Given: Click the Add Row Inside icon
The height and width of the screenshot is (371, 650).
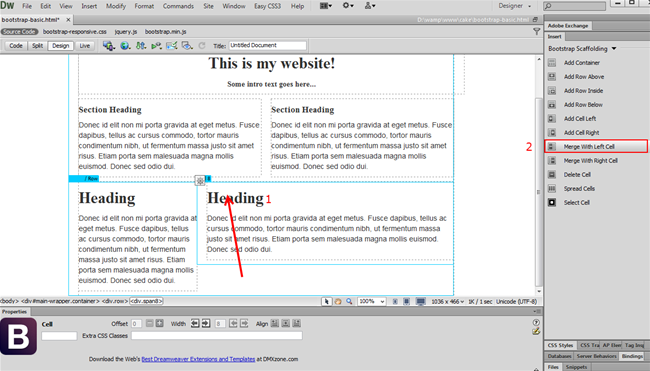Looking at the screenshot, I should [x=552, y=91].
